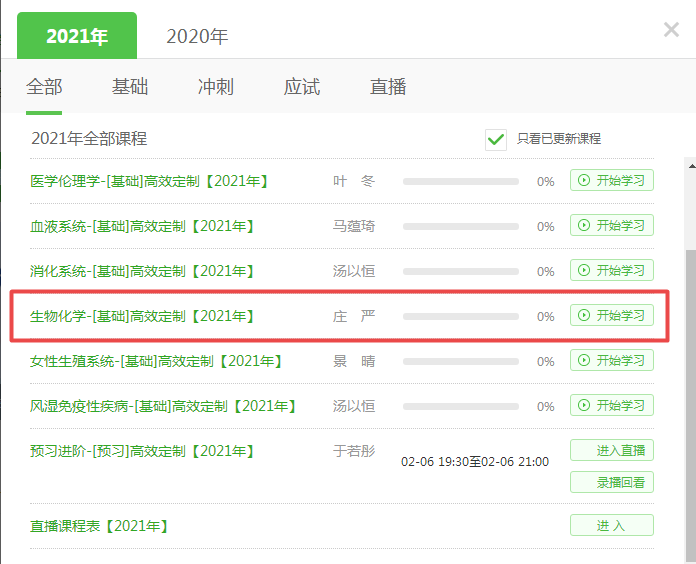Select the 2021年 tab

click(77, 36)
